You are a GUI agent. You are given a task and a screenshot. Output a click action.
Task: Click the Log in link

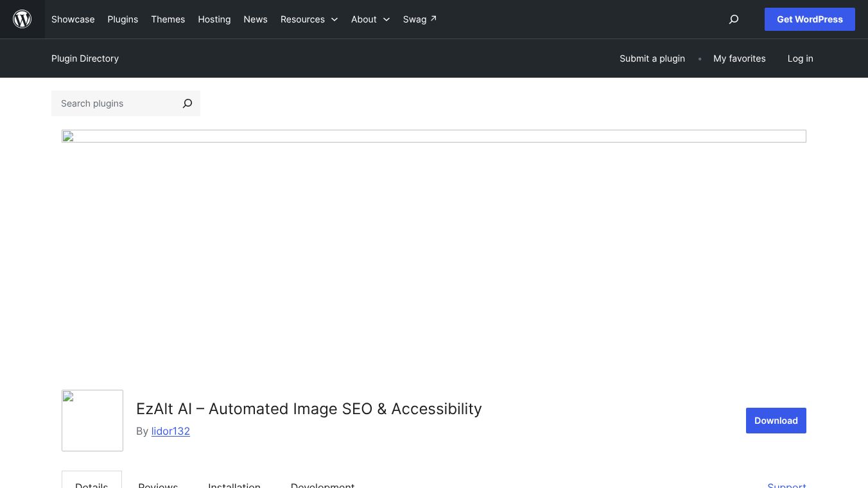click(x=801, y=58)
